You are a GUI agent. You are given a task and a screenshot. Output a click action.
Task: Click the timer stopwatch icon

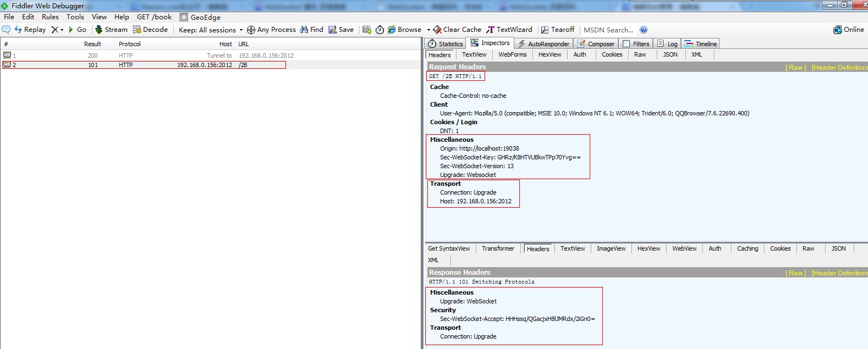(380, 30)
